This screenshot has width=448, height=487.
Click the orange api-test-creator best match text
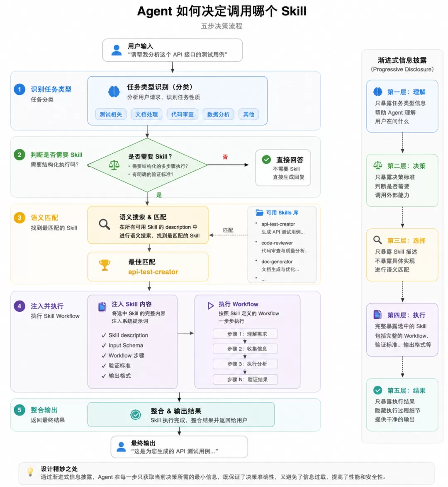point(153,272)
